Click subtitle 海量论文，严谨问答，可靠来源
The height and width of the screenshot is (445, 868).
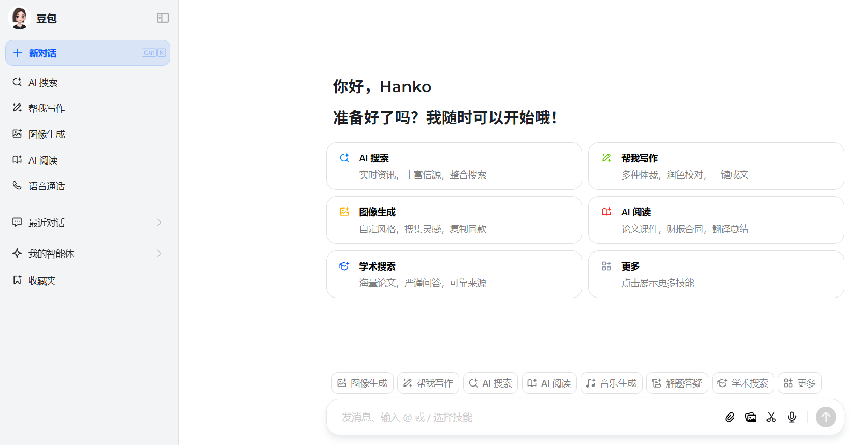(x=423, y=283)
